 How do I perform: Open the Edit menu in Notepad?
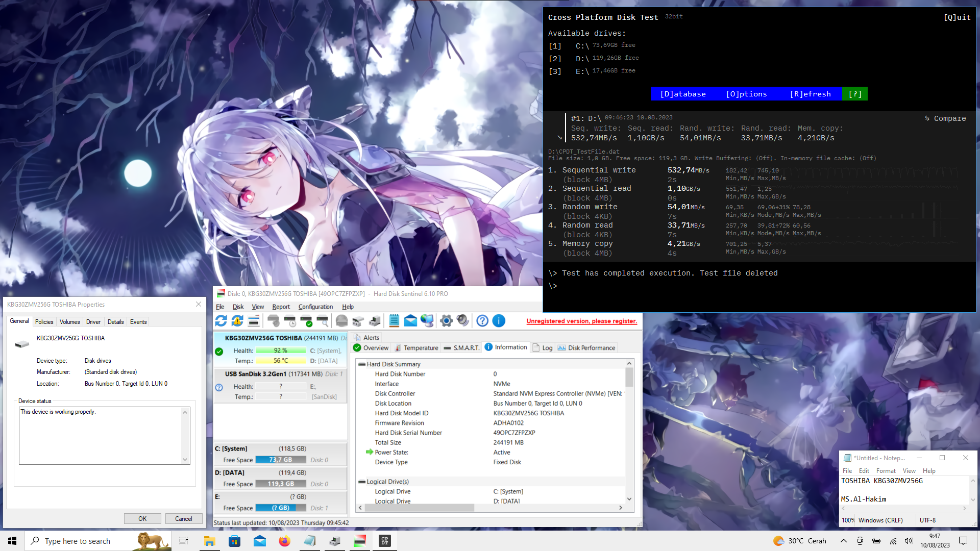pyautogui.click(x=864, y=471)
